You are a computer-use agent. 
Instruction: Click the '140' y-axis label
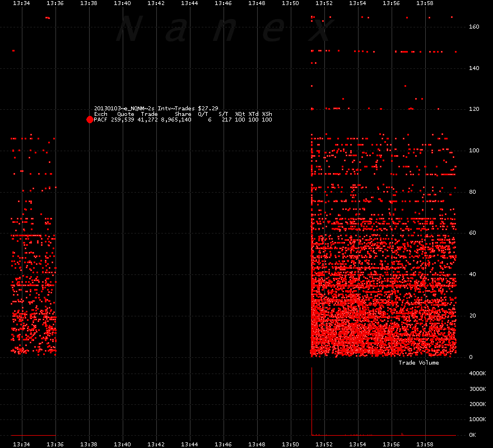pos(474,68)
